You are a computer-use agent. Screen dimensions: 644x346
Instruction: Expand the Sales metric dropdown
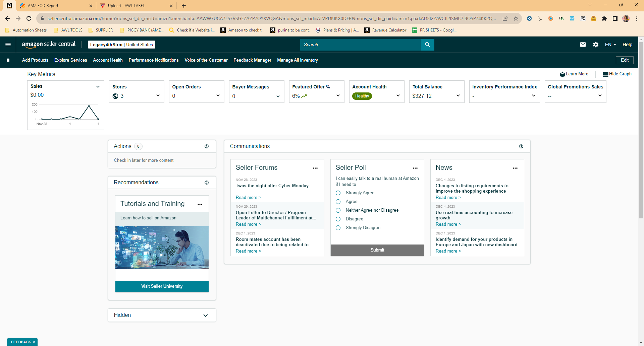pyautogui.click(x=98, y=87)
